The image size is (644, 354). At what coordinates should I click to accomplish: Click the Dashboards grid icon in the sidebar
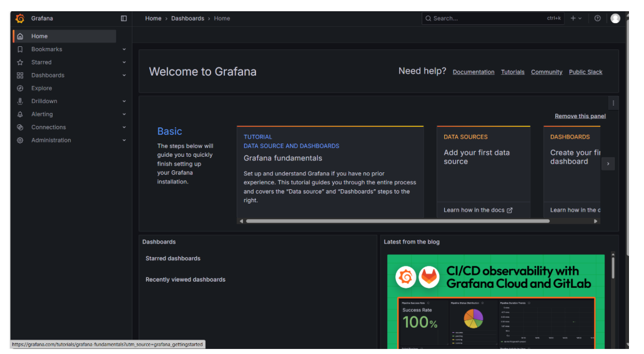tap(20, 76)
